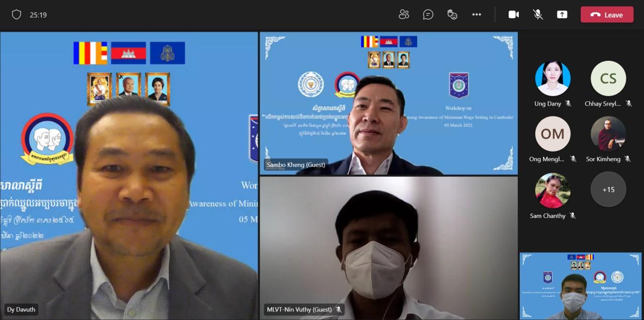Viewport: 644px width, 320px height.
Task: Click the Ong Mengl... OM avatar
Action: click(x=552, y=134)
